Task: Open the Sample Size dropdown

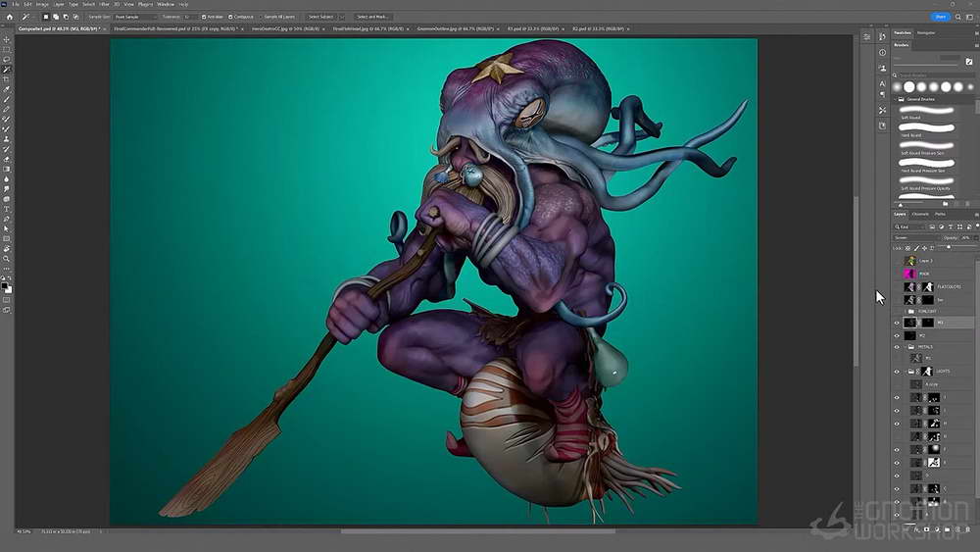Action: click(135, 17)
